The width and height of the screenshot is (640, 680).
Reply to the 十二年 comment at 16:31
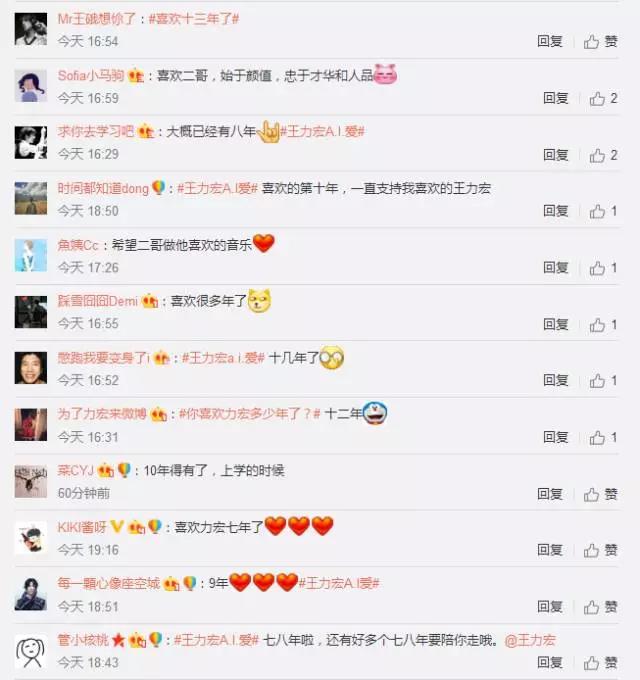point(556,437)
